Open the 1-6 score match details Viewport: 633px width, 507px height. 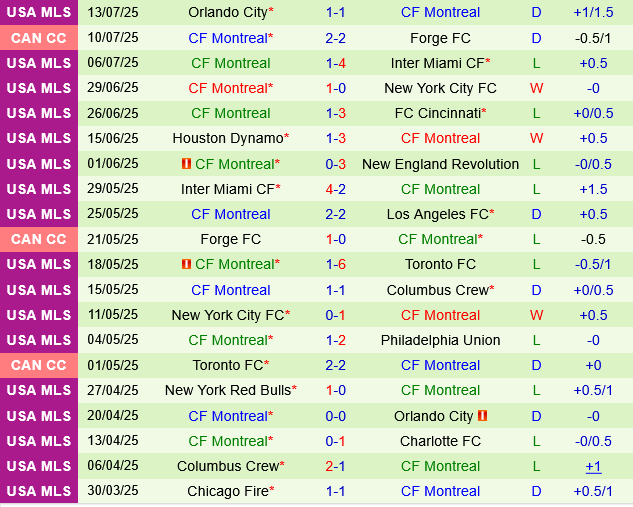(336, 264)
